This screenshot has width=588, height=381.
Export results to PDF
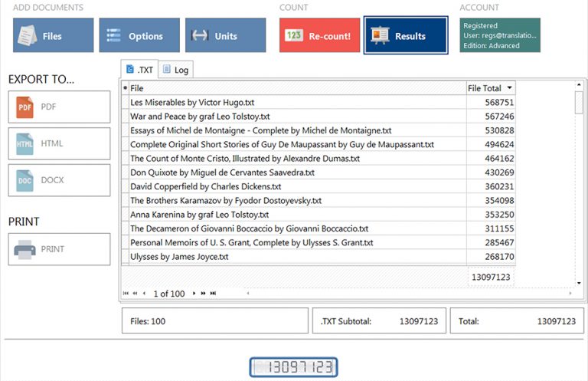(x=59, y=107)
